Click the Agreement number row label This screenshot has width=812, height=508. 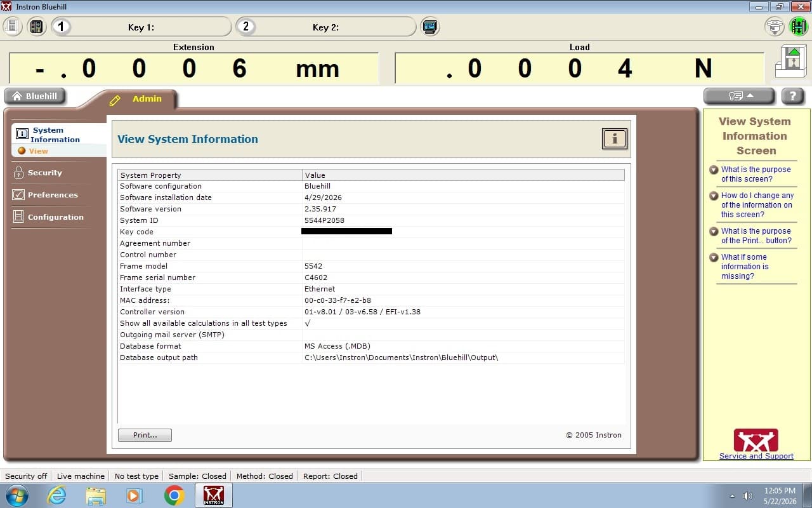click(x=155, y=243)
